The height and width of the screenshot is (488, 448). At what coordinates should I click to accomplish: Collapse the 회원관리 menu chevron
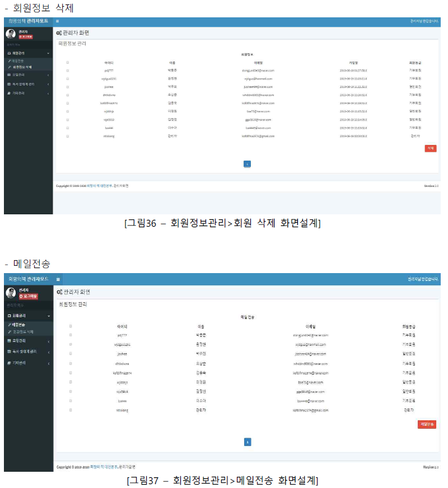(48, 53)
